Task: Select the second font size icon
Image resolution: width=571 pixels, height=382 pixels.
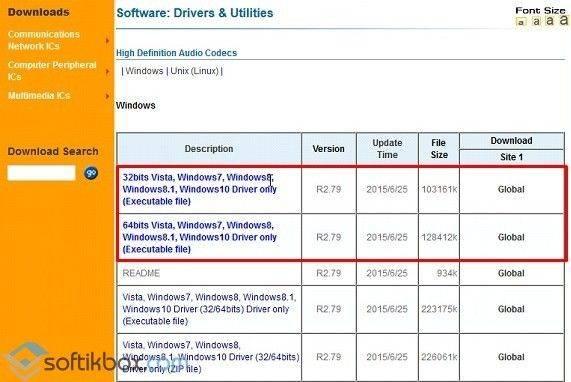Action: coord(536,21)
